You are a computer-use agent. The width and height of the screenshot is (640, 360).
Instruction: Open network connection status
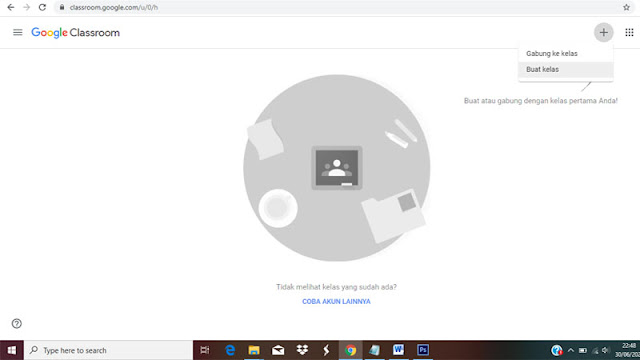tap(595, 350)
